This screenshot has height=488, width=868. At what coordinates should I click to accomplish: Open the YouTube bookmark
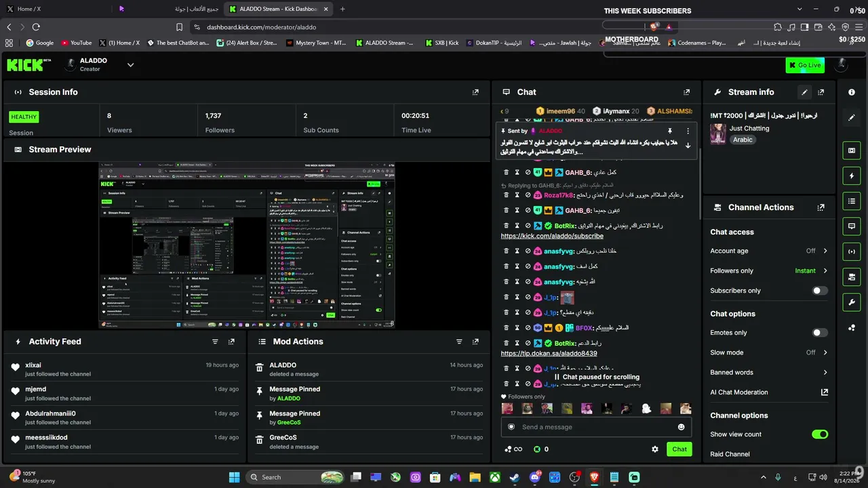click(x=77, y=43)
